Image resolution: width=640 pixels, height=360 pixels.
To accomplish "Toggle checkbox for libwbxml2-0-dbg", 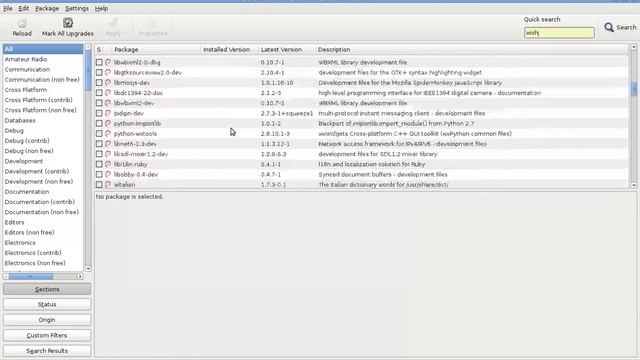I will tap(99, 62).
